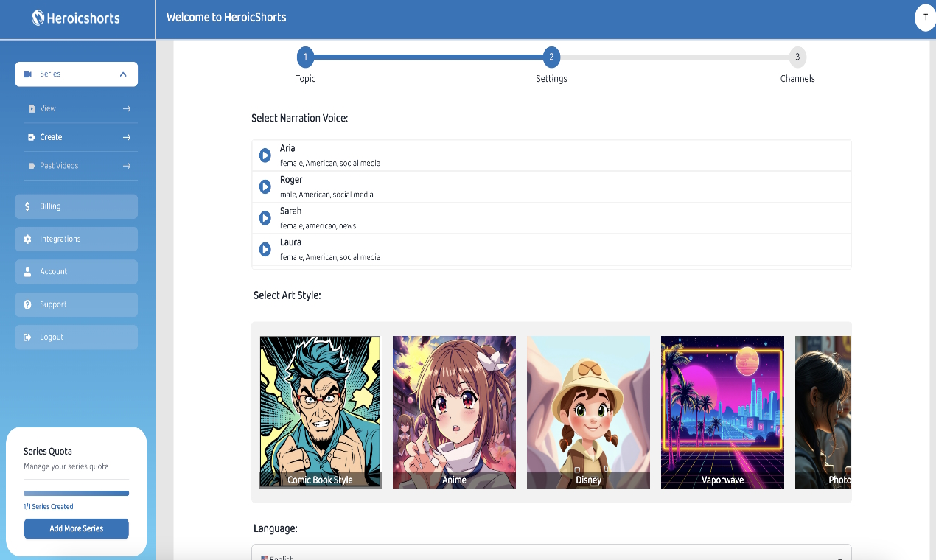This screenshot has width=936, height=560.
Task: Click '1/1 Series Created' text
Action: [48, 507]
